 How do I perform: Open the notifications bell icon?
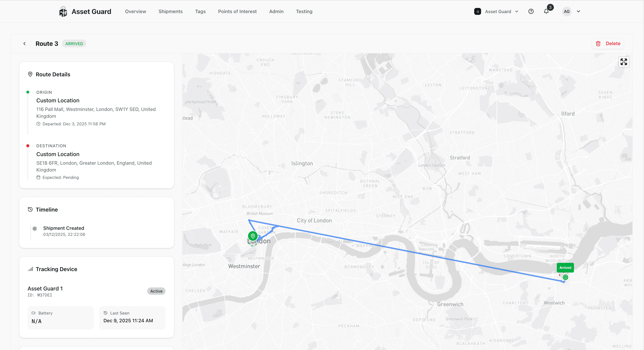click(546, 12)
